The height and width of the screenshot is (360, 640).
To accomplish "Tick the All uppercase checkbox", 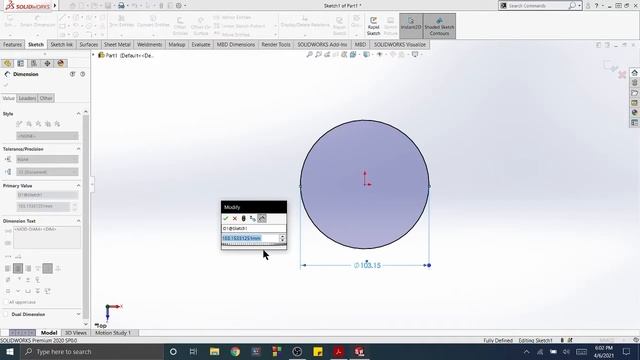I will click(6, 302).
